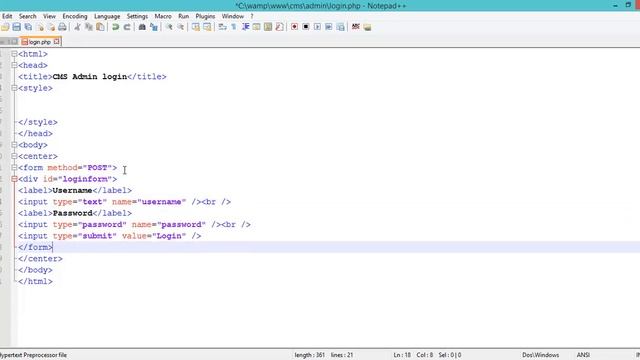
Task: Click the last toolbar icon after ABC
Action: (367, 27)
